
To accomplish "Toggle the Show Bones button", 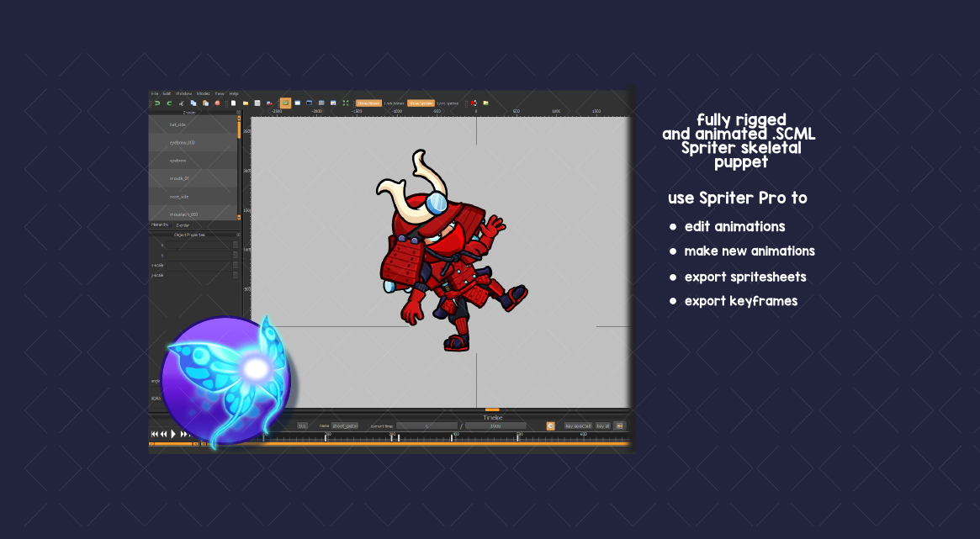I will point(368,103).
